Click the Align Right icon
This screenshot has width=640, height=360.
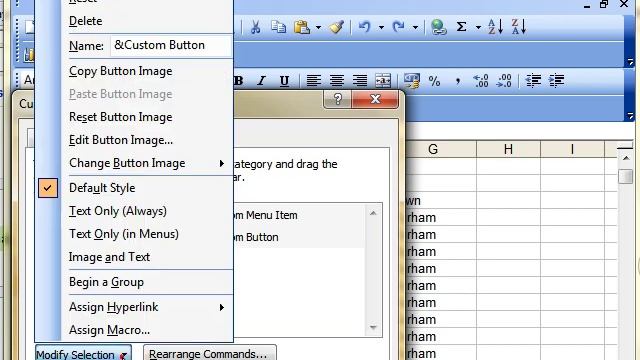click(x=360, y=81)
